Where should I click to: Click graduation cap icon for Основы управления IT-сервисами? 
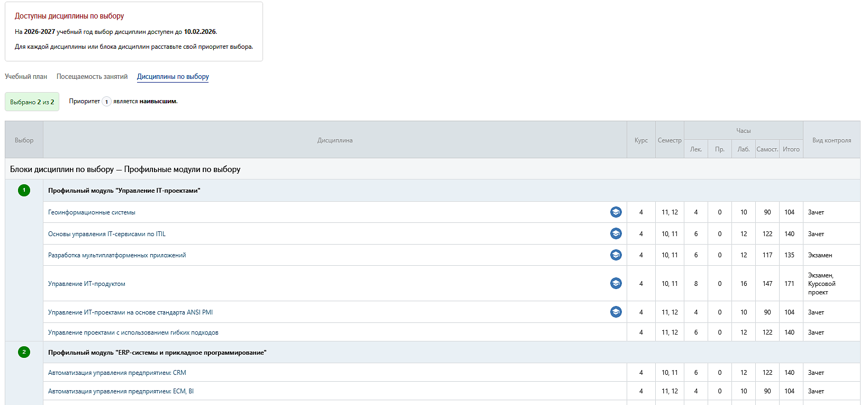[616, 233]
